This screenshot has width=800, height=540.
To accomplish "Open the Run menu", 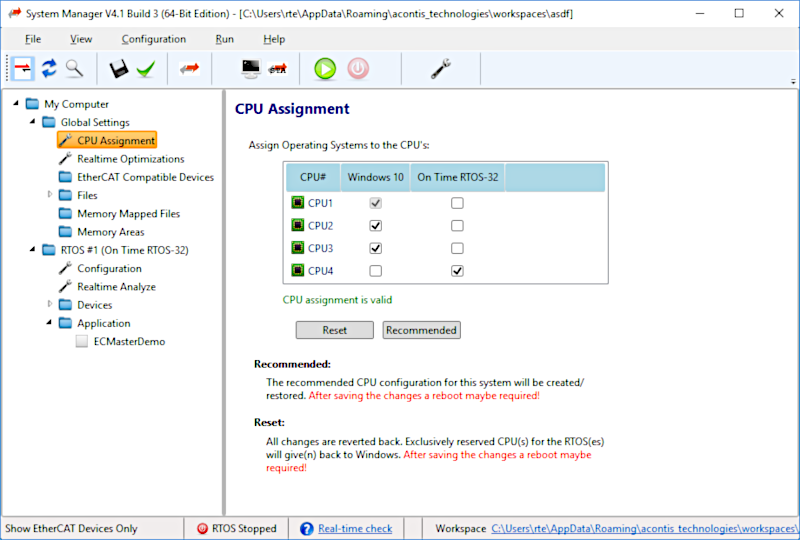I will tap(224, 39).
